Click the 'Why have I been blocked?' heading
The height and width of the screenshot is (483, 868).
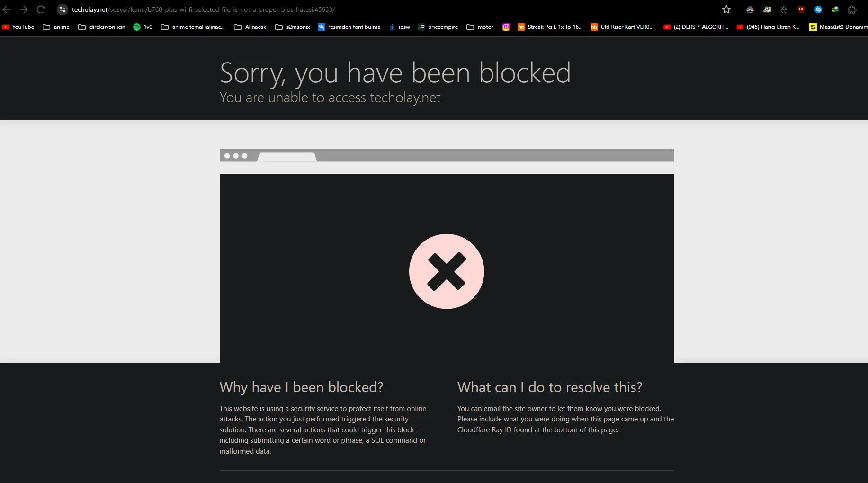[302, 387]
